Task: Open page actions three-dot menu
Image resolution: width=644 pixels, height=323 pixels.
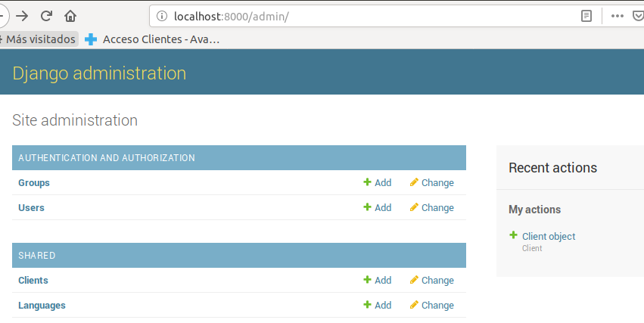Action: pyautogui.click(x=618, y=16)
